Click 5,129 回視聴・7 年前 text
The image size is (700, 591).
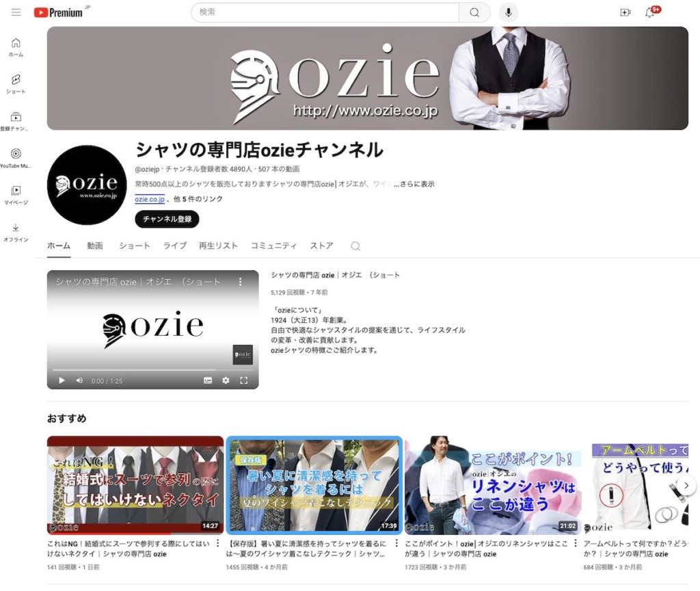(299, 293)
